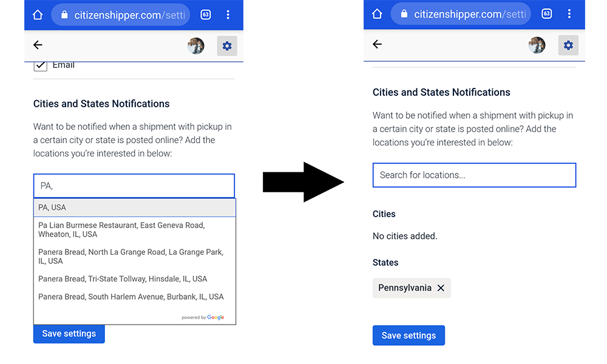This screenshot has width=607, height=364.
Task: Toggle the Email checkbox
Action: (40, 66)
